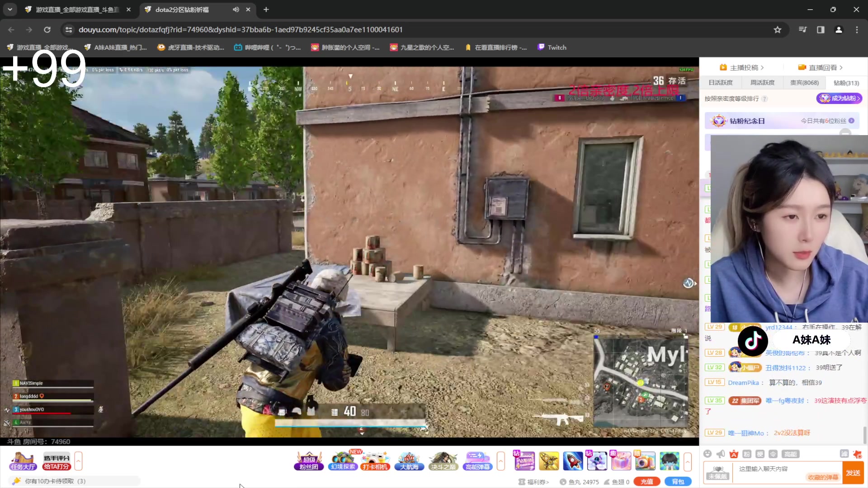Switch to the 周活跃度 tab

pos(762,83)
